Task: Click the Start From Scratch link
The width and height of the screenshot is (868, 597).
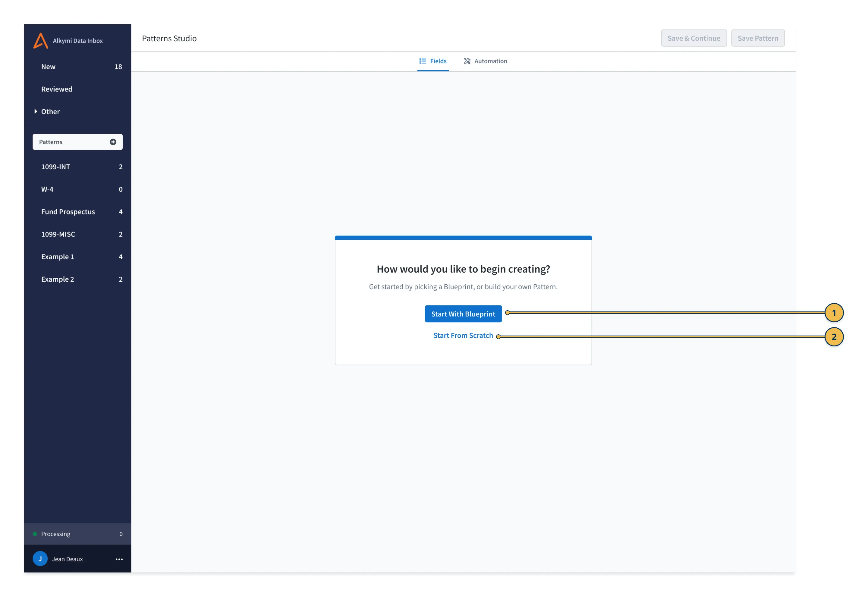Action: click(463, 336)
